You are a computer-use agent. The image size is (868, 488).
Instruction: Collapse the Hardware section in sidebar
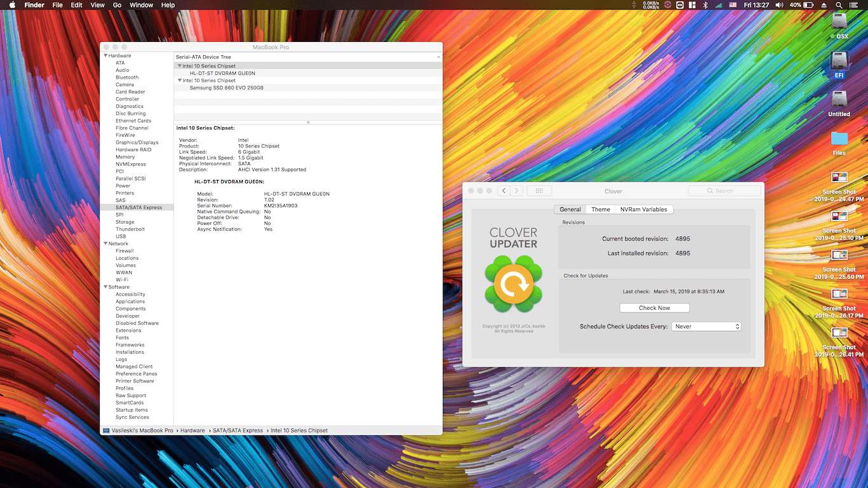pos(105,56)
